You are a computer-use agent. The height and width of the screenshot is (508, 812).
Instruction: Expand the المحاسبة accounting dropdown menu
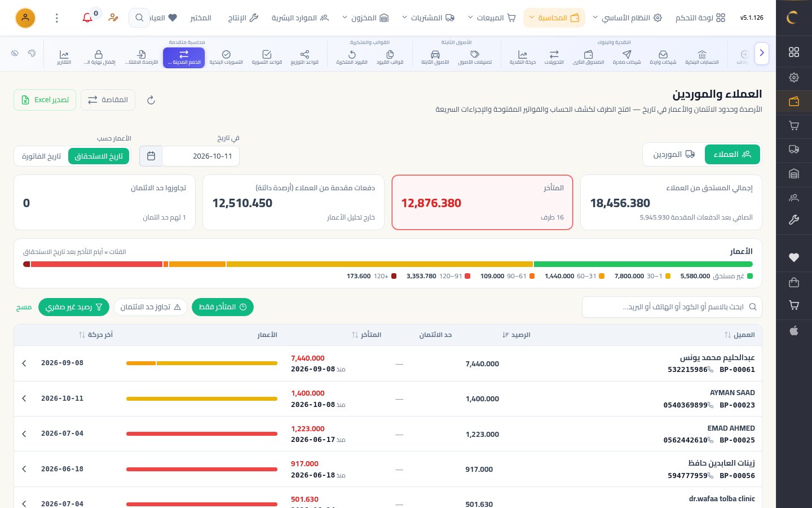point(554,18)
